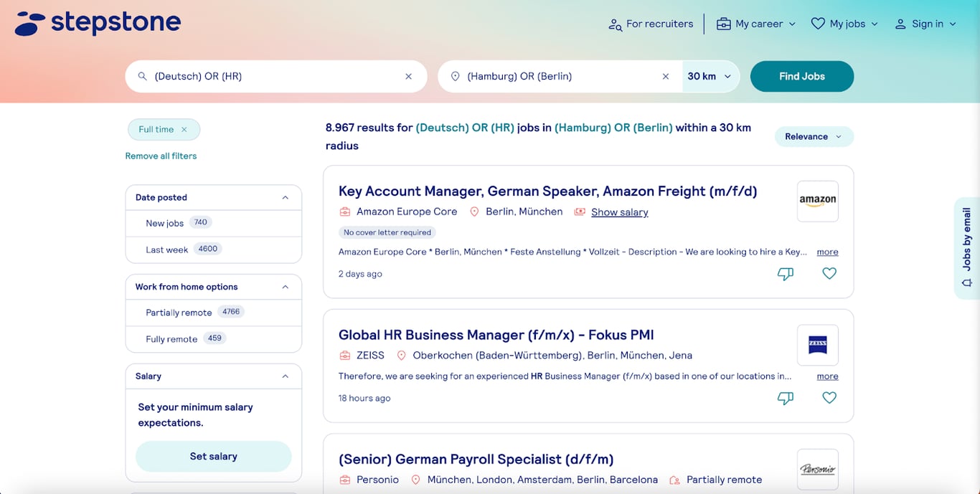Image resolution: width=980 pixels, height=494 pixels.
Task: Remove the Full time filter chip
Action: point(184,130)
